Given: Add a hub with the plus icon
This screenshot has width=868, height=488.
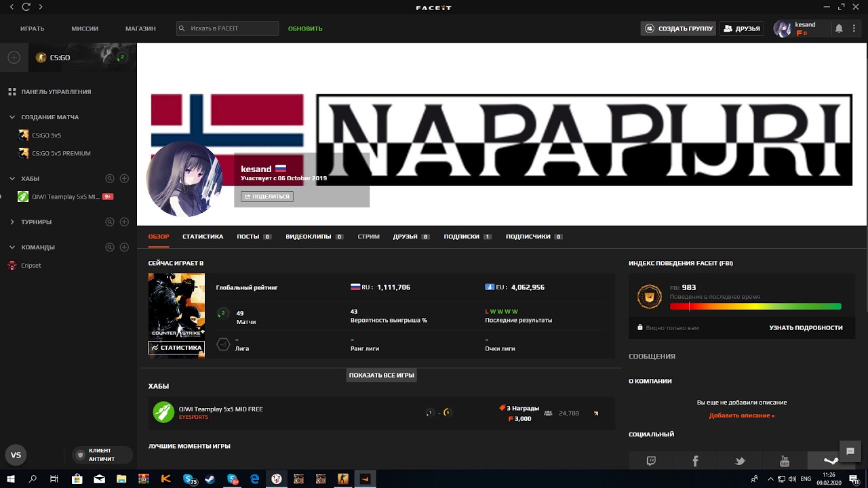Looking at the screenshot, I should coord(124,178).
